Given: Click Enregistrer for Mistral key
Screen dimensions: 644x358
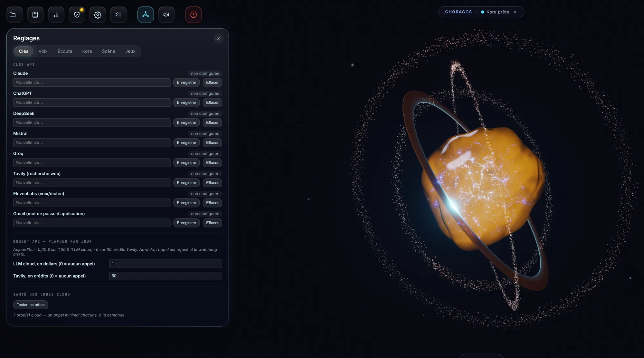Looking at the screenshot, I should coord(186,142).
